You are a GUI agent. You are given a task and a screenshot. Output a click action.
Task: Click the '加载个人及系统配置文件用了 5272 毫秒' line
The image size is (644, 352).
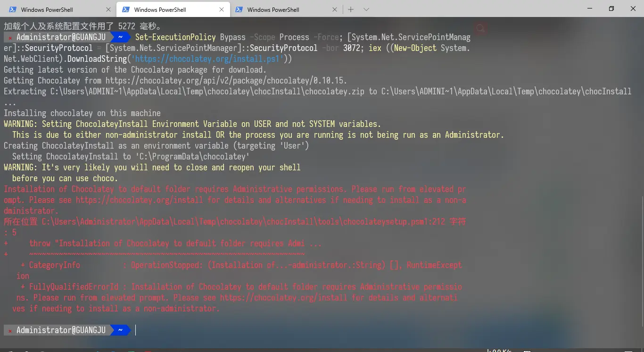[83, 26]
